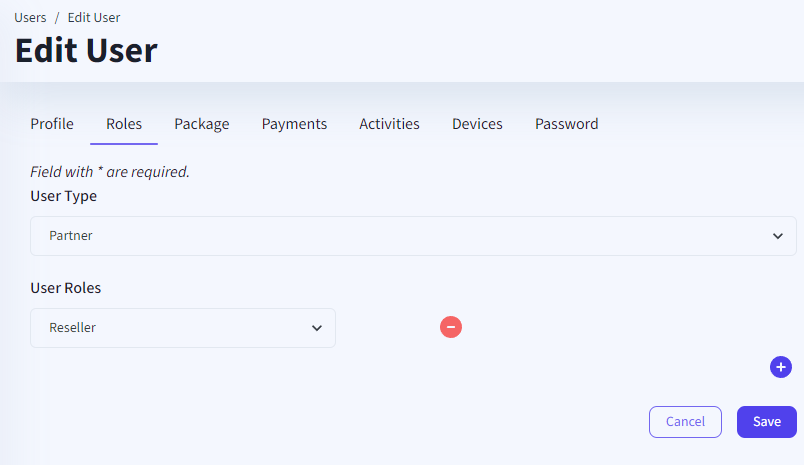Select the Roles tab
The width and height of the screenshot is (804, 465).
[124, 124]
